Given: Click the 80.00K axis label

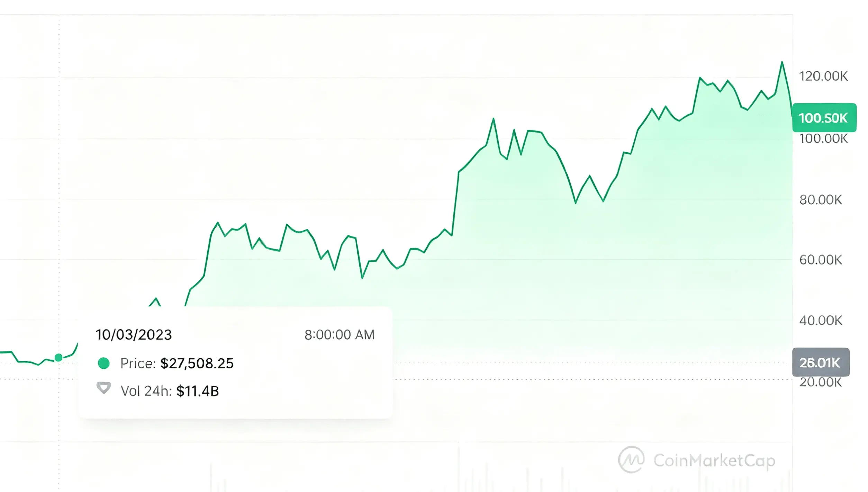Looking at the screenshot, I should [821, 200].
